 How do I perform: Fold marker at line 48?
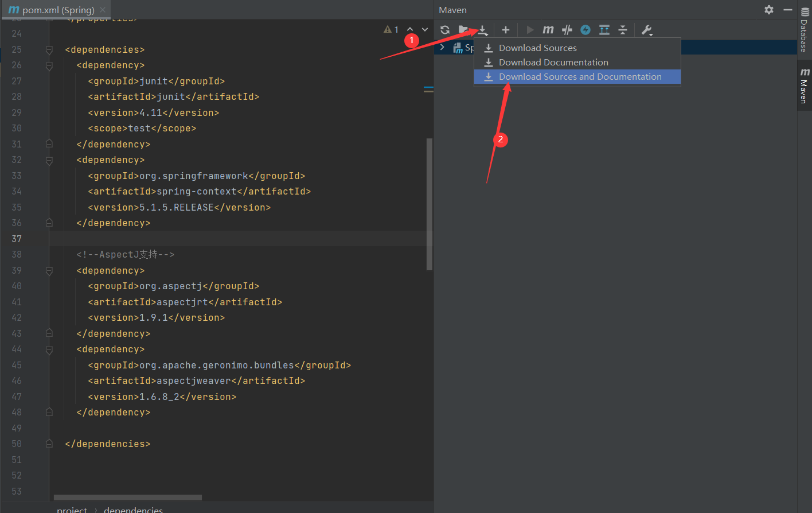[49, 412]
